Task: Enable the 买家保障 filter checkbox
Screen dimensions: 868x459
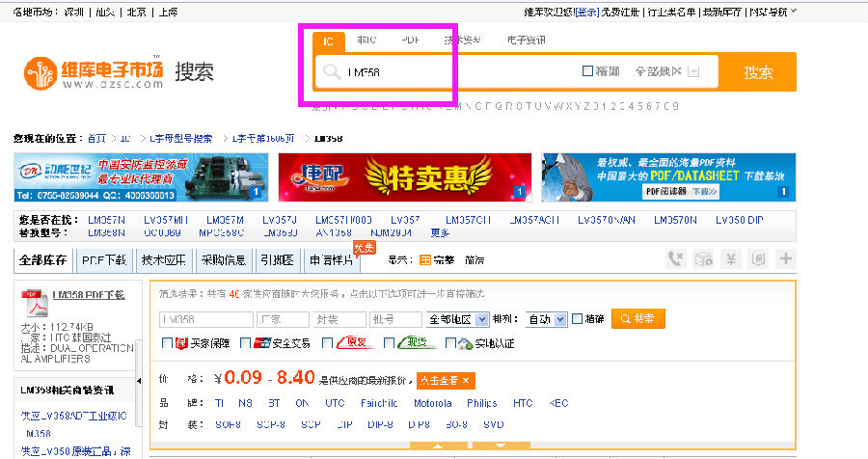Action: tap(169, 343)
